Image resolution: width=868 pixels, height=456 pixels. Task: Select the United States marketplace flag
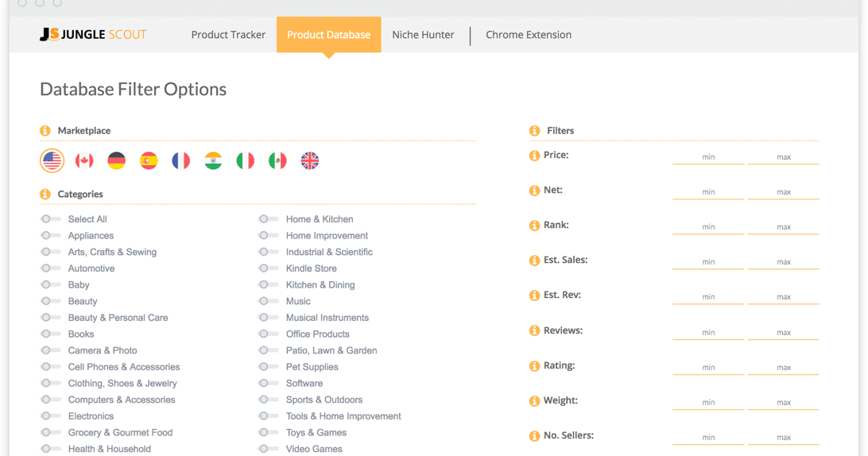tap(52, 161)
